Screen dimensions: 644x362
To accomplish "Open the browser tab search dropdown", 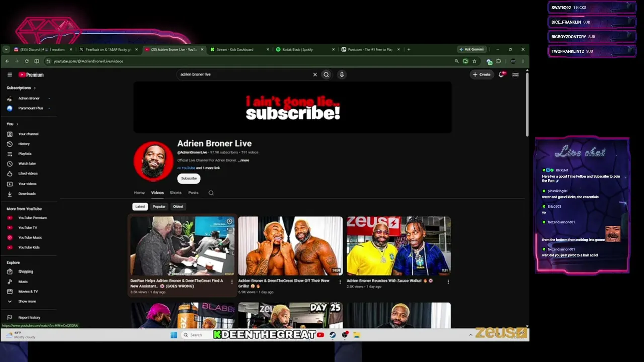I will coord(6,49).
